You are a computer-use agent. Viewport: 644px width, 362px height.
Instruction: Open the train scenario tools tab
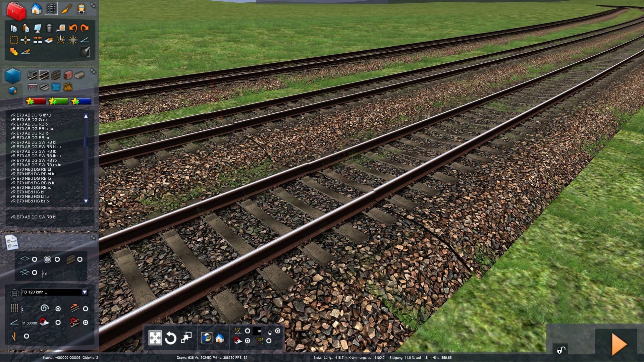coord(81,9)
